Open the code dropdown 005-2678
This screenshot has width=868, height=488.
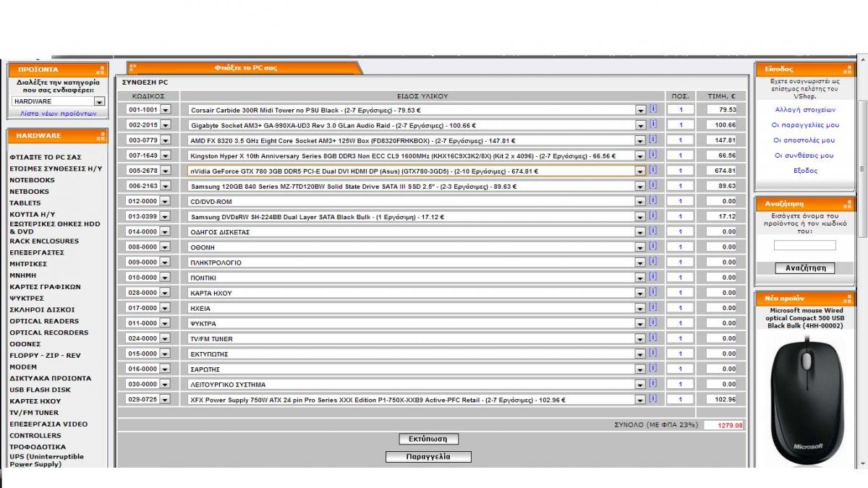coord(166,171)
